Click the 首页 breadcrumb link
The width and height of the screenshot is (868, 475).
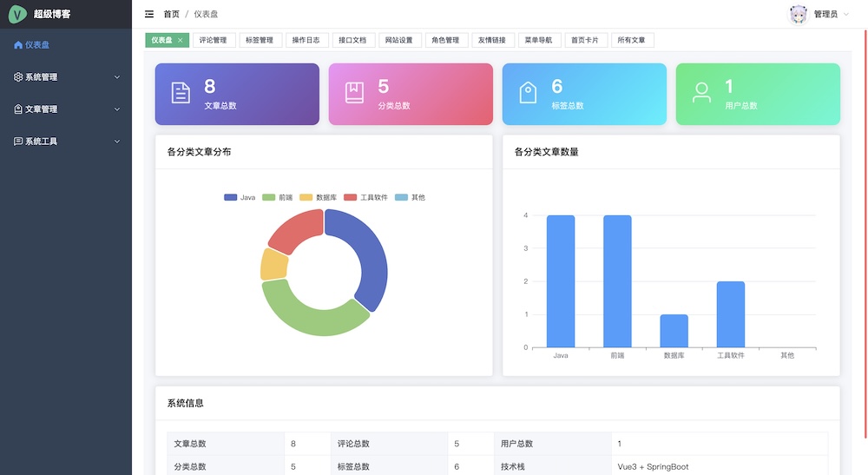coord(172,14)
